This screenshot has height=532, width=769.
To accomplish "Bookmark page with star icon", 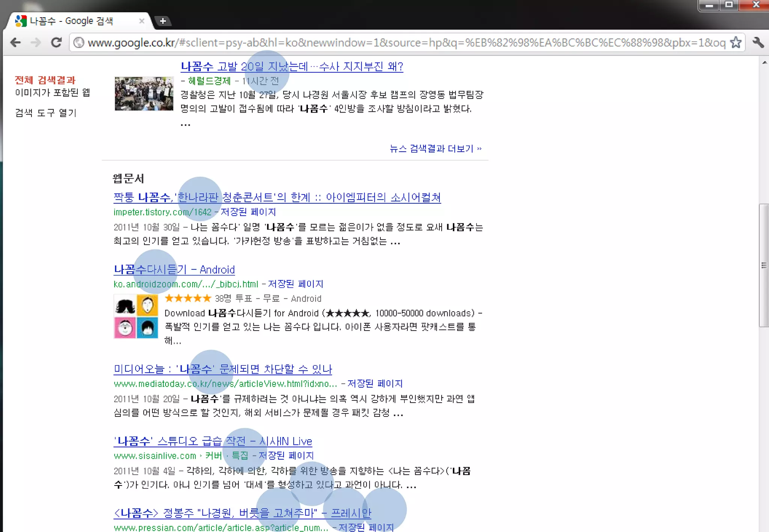I will coord(735,42).
